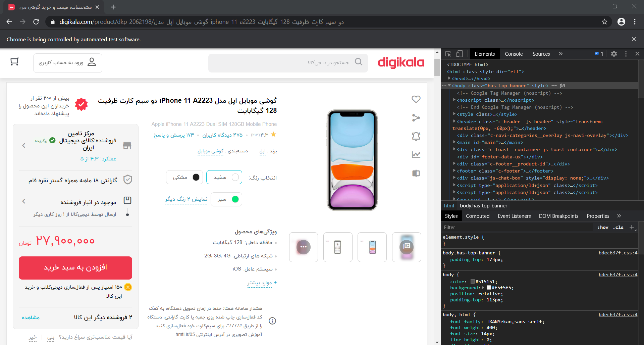Open the 173 questions and answers link
This screenshot has height=345, width=644.
(x=174, y=135)
